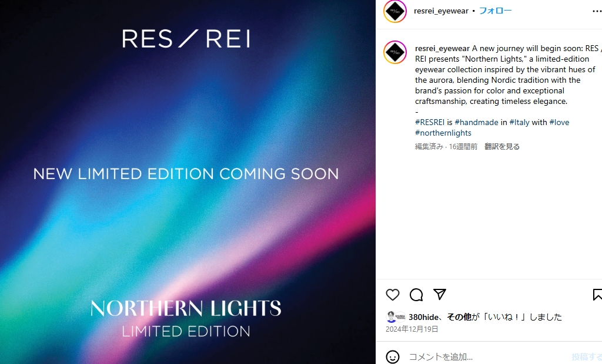Open the #Italy hashtag

tap(520, 122)
